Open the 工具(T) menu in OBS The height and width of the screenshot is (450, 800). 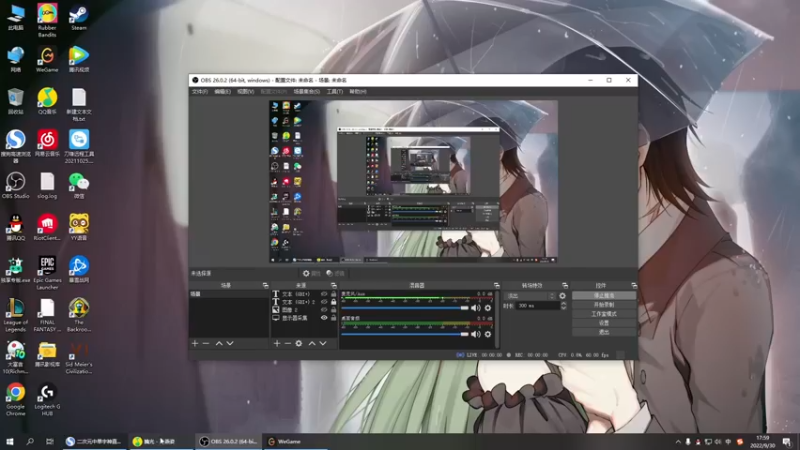pos(335,92)
